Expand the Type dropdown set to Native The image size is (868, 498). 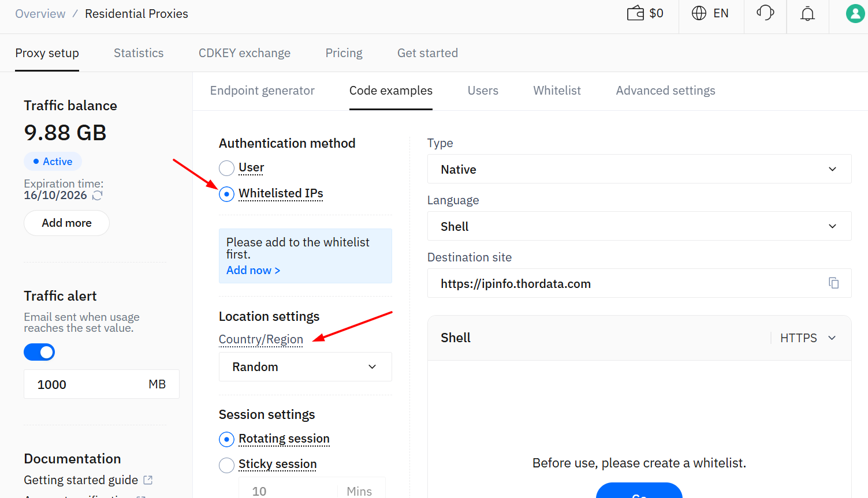[639, 169]
